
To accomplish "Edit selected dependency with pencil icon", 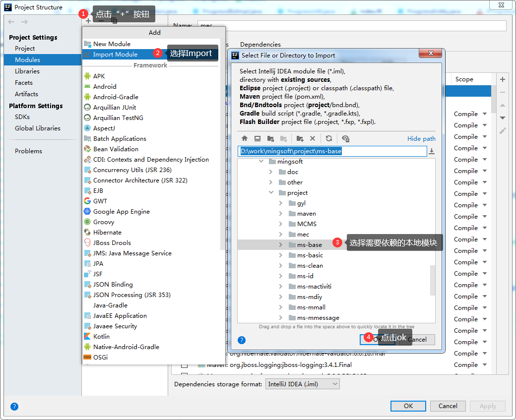I will 503,131.
